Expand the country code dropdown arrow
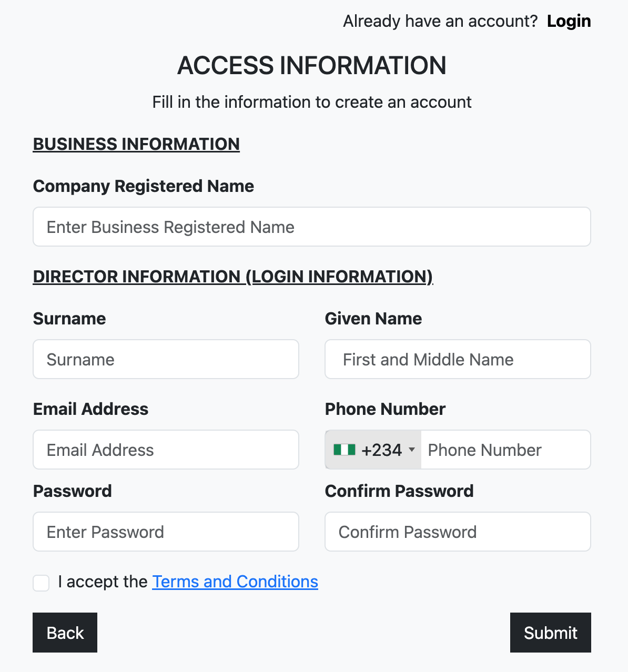This screenshot has width=628, height=672. tap(412, 450)
